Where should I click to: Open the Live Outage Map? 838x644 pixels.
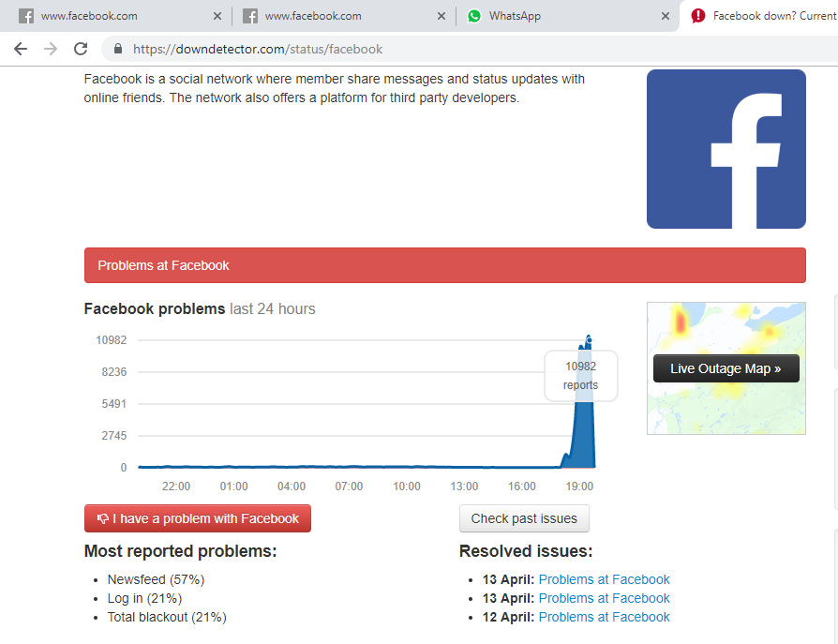pyautogui.click(x=726, y=368)
